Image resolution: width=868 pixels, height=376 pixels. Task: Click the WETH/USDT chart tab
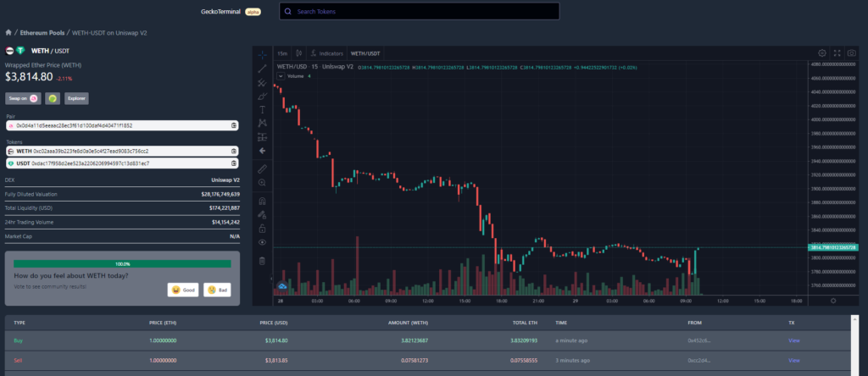[x=365, y=53]
